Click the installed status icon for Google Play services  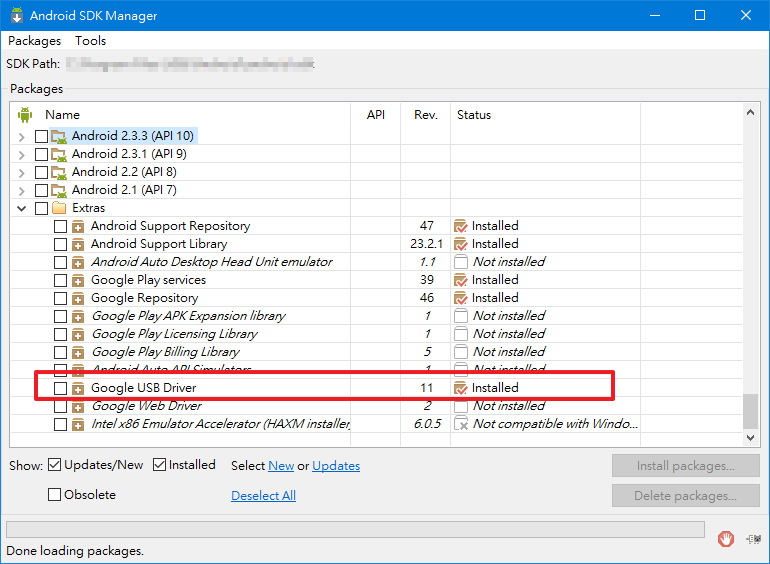click(461, 280)
